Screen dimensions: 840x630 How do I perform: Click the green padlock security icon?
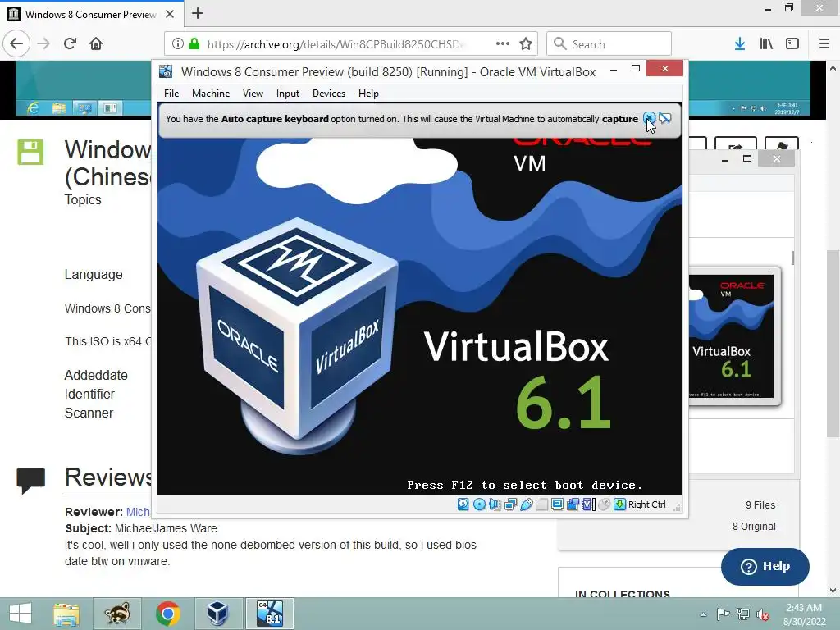[194, 43]
